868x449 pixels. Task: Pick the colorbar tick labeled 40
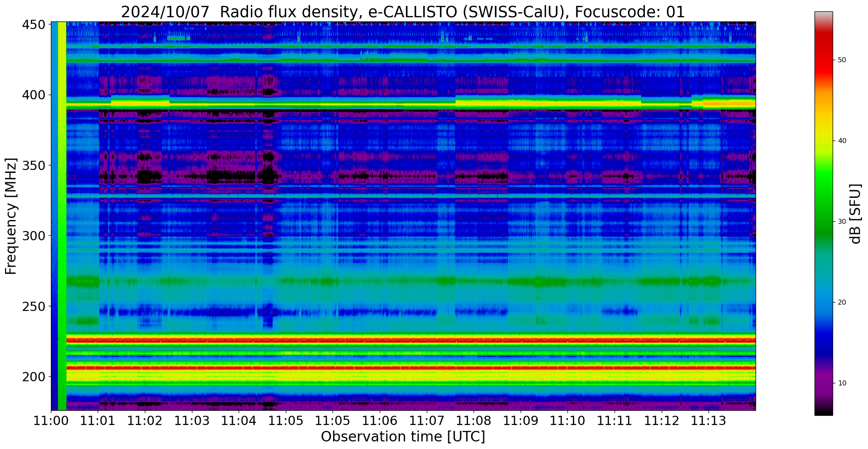point(842,141)
